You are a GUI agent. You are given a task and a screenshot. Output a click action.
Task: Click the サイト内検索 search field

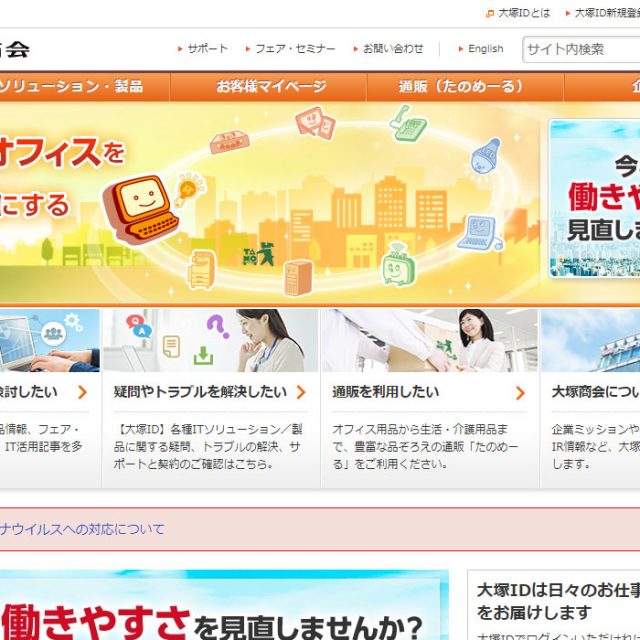580,49
